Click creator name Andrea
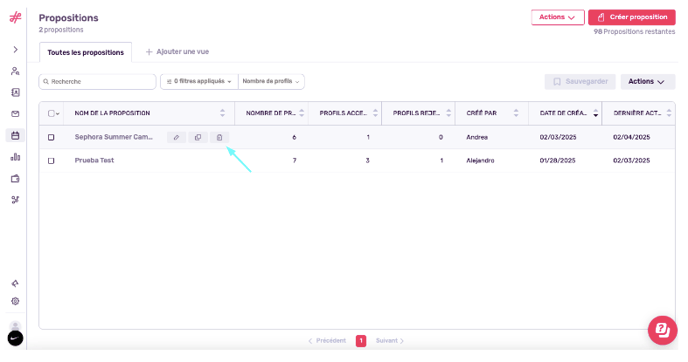This screenshot has width=688, height=362. pos(477,137)
